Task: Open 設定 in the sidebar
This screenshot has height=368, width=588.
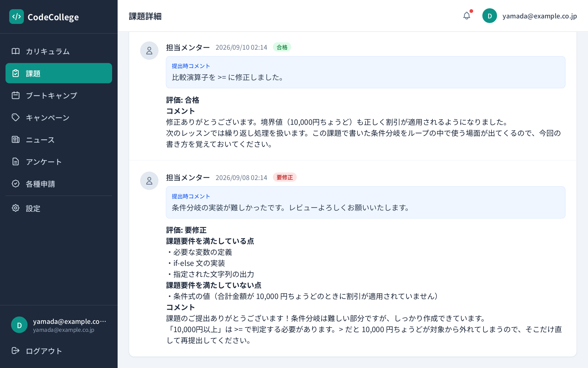Action: [59, 208]
